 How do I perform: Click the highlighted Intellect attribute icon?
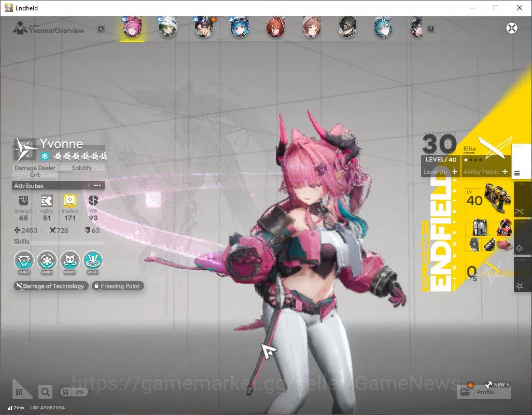[x=70, y=201]
